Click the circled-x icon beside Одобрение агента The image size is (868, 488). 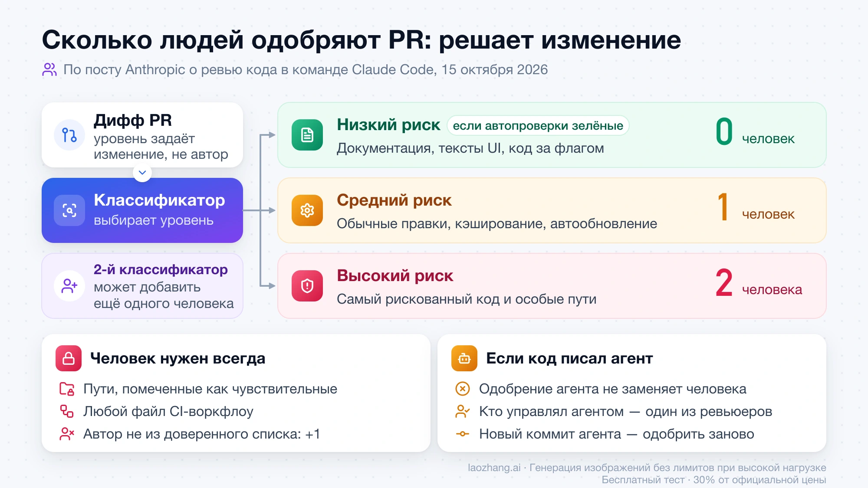(463, 389)
